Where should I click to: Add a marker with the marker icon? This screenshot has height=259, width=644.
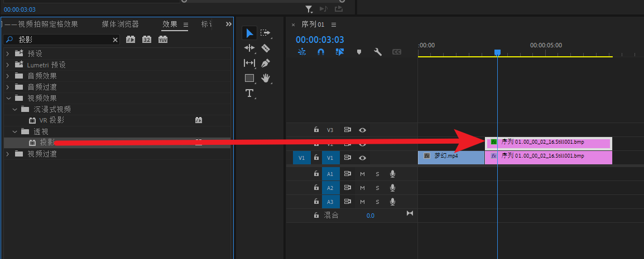point(359,52)
